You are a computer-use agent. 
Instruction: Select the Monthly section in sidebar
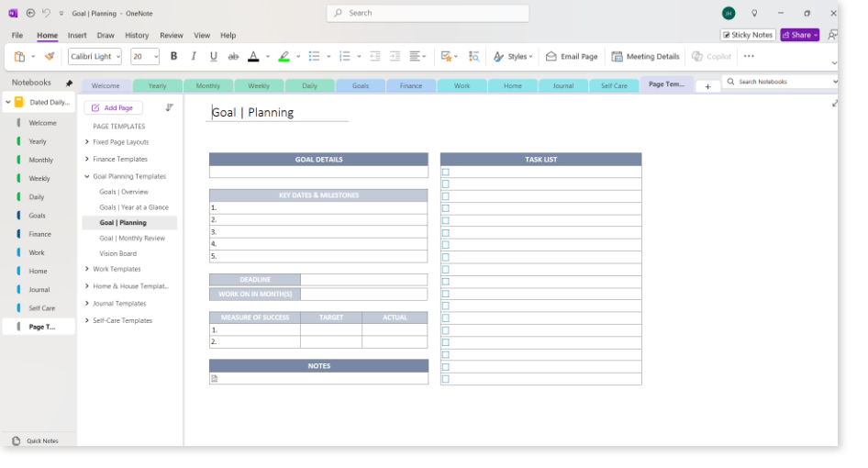point(40,160)
